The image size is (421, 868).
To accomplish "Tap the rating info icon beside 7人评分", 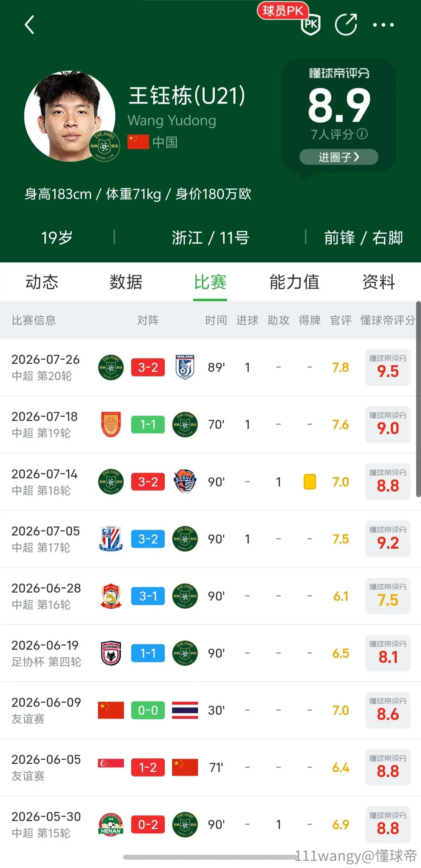I will pyautogui.click(x=362, y=134).
